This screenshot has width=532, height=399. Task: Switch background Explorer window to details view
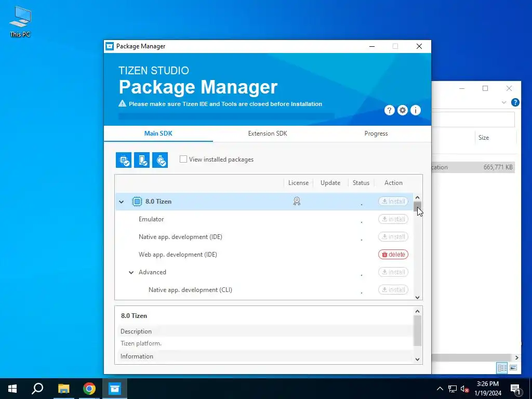pyautogui.click(x=502, y=368)
